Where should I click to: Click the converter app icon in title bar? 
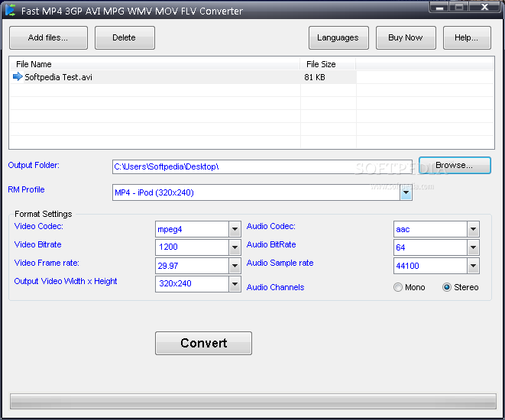click(10, 10)
